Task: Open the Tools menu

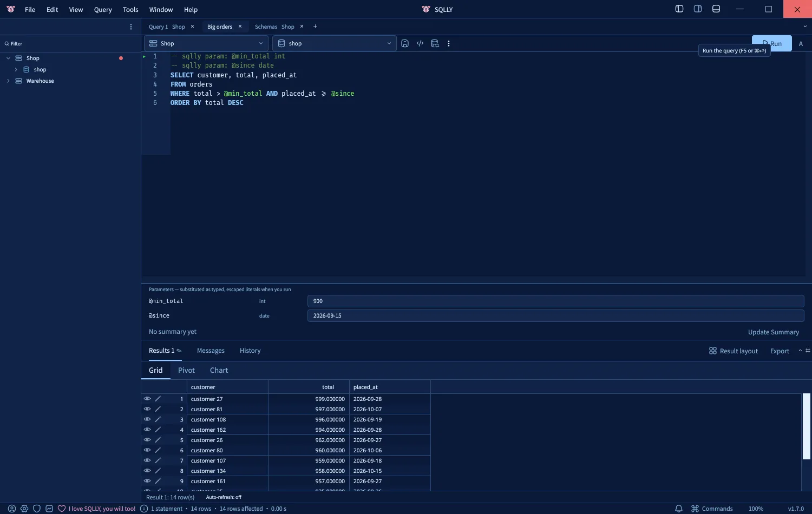Action: point(130,9)
